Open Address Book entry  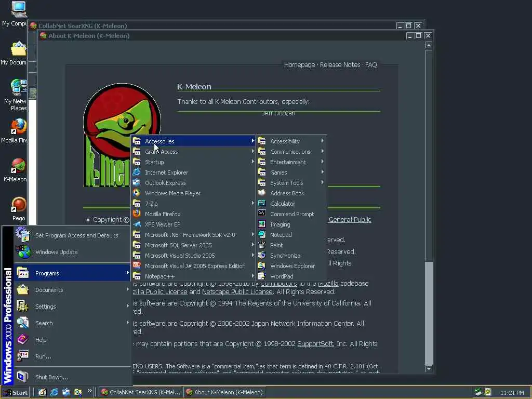point(291,193)
